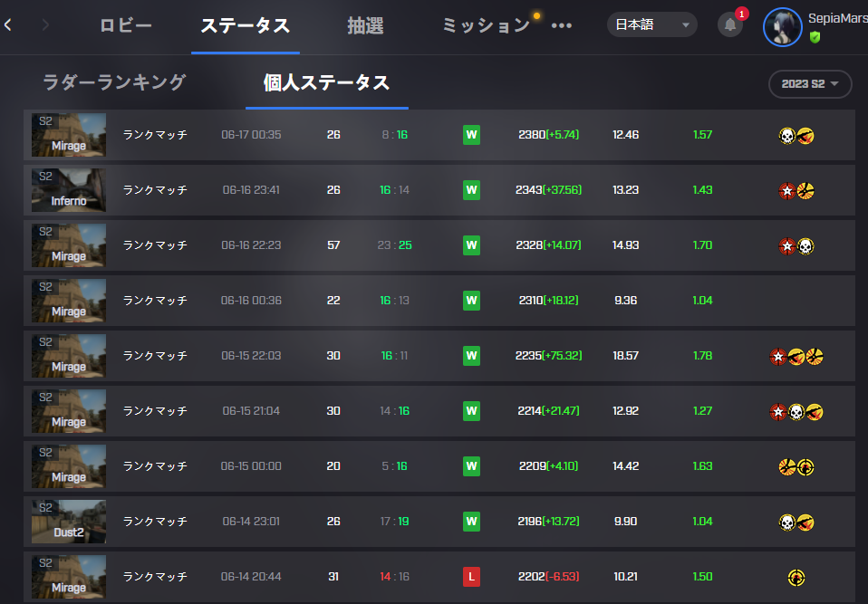Click the score 23 : 25
This screenshot has height=604, width=868.
[395, 245]
